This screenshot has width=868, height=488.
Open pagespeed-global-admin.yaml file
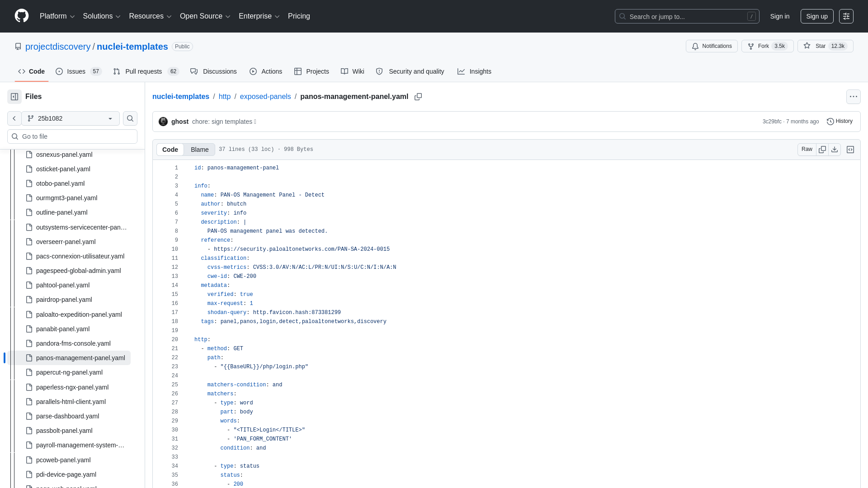click(79, 271)
